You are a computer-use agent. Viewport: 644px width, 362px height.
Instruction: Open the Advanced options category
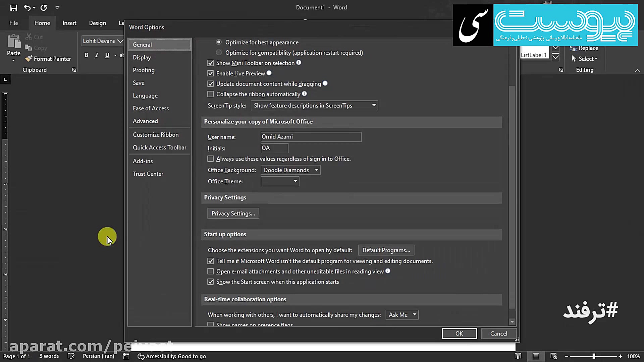click(x=159, y=121)
